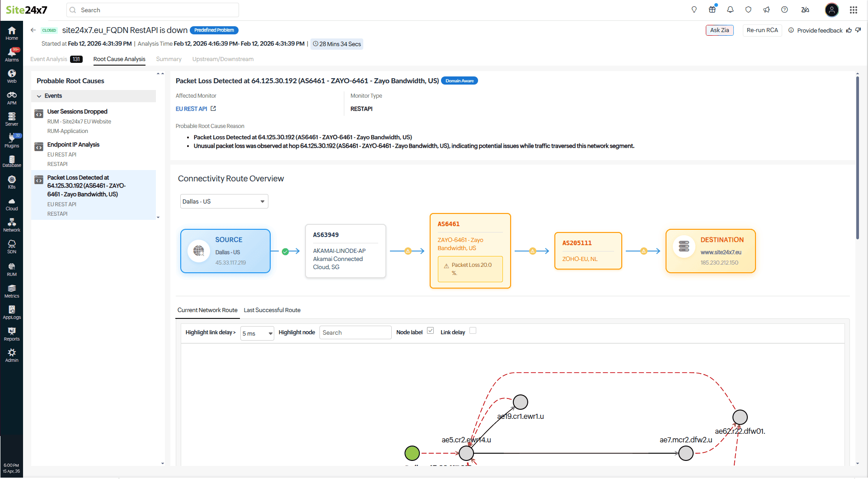Open Server section in sidebar

click(12, 119)
